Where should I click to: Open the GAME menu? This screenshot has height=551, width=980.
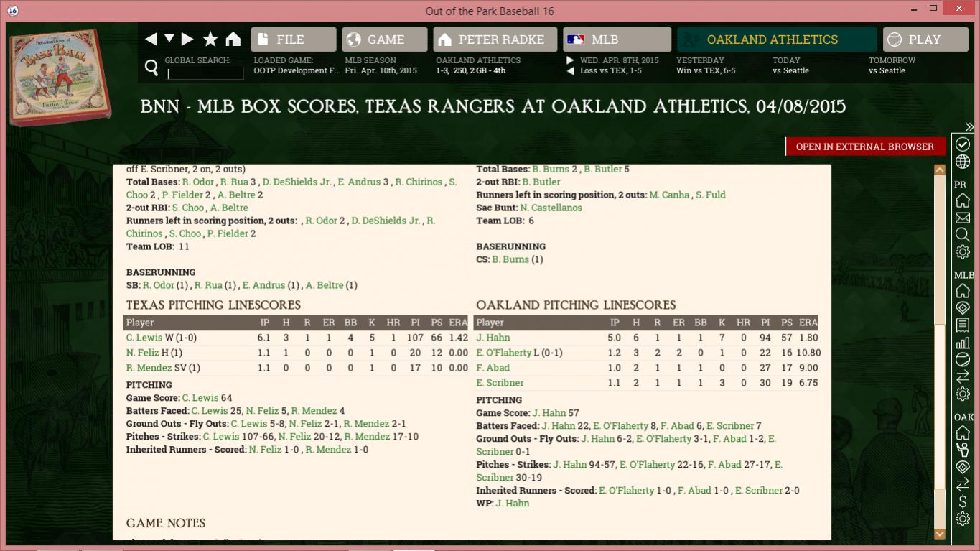click(385, 40)
